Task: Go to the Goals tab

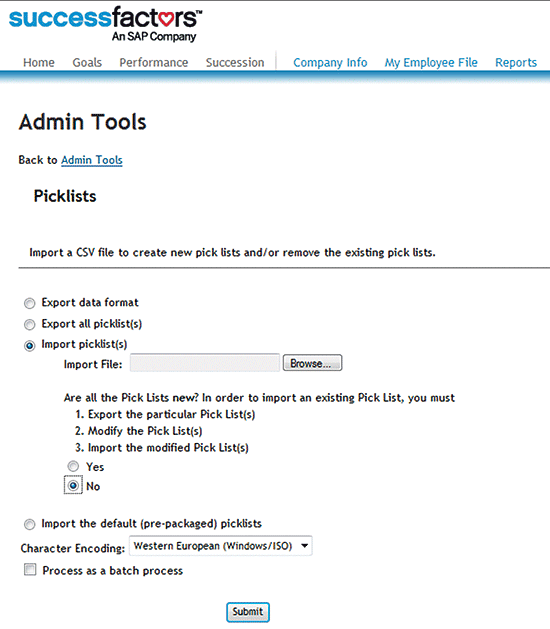Action: point(87,63)
